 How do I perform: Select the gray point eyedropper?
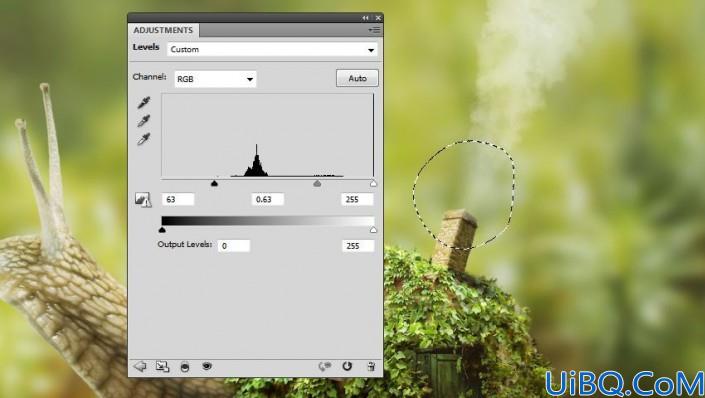144,121
